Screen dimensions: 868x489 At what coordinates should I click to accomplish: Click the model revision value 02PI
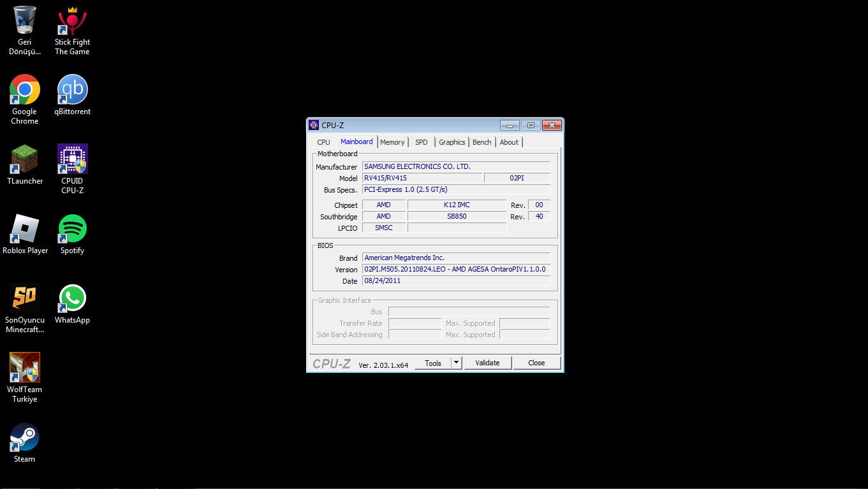(x=517, y=178)
